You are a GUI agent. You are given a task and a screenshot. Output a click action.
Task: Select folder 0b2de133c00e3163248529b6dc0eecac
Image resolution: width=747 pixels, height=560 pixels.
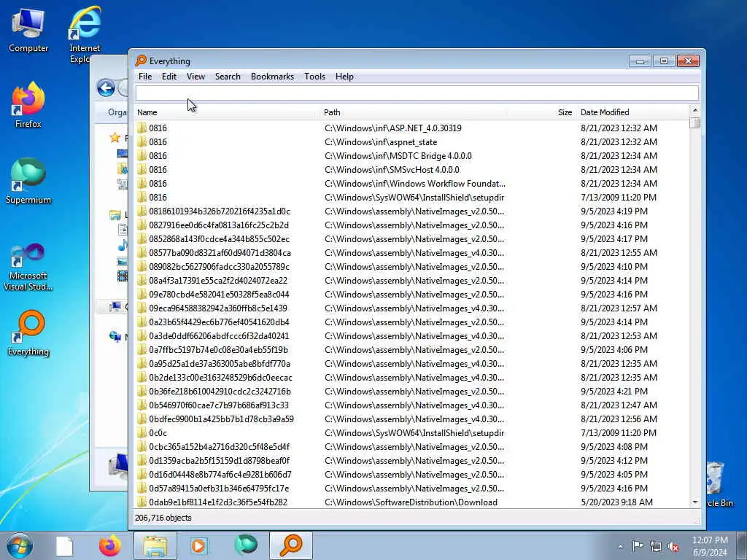click(x=412, y=377)
